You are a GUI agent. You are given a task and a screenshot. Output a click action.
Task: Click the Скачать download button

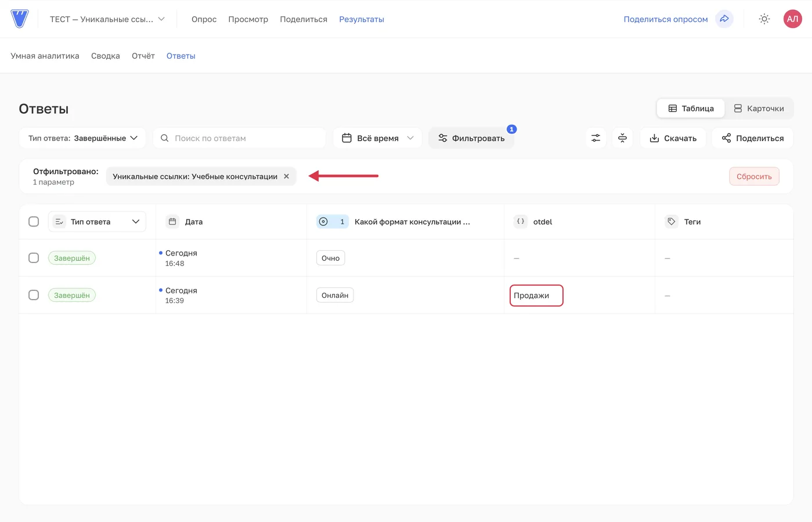(x=673, y=138)
